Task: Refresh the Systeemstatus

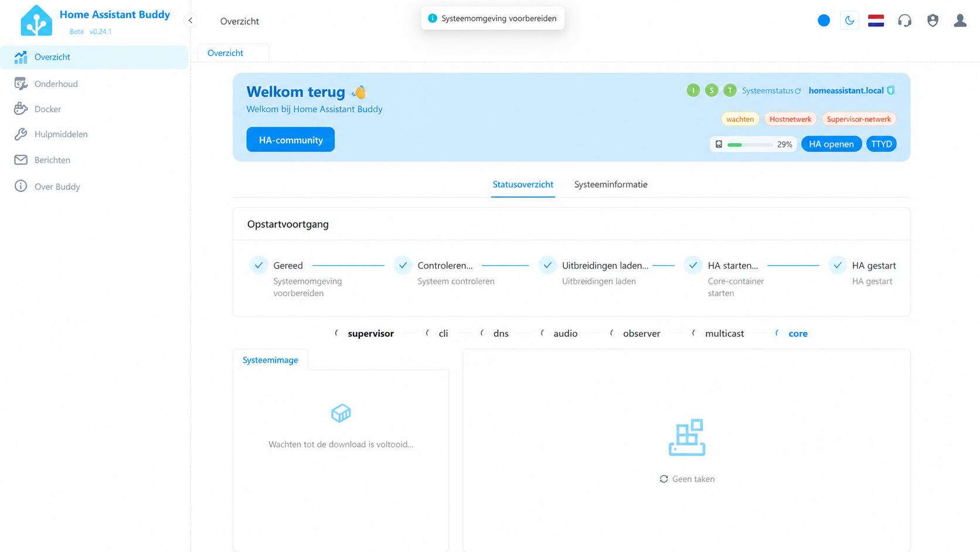Action: (798, 91)
